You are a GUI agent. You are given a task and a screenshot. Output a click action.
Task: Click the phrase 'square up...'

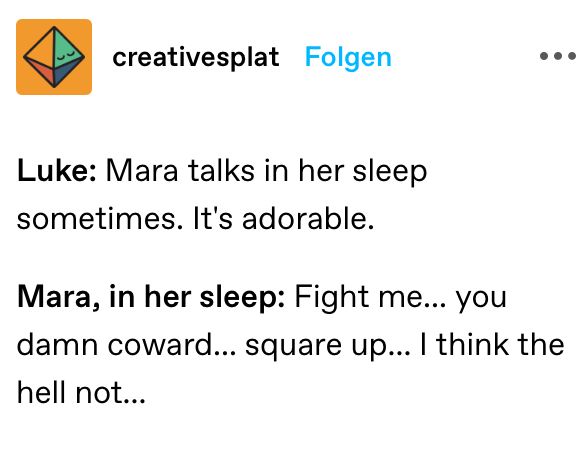pos(328,346)
